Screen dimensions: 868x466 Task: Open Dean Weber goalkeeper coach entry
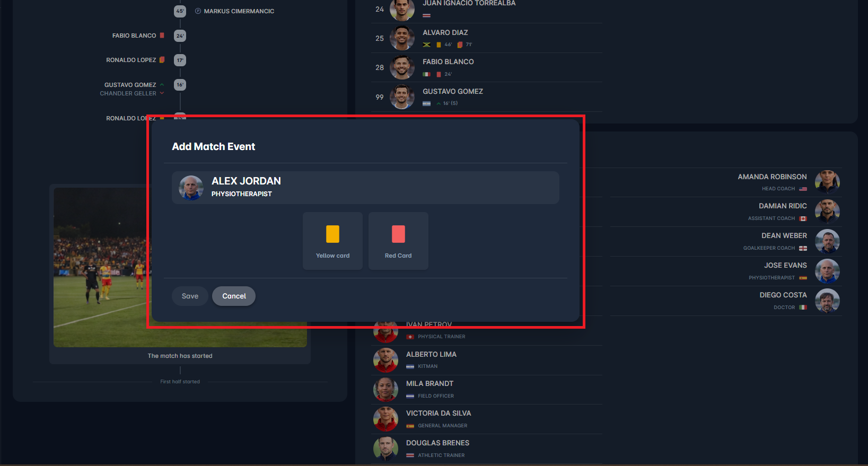[726, 242]
